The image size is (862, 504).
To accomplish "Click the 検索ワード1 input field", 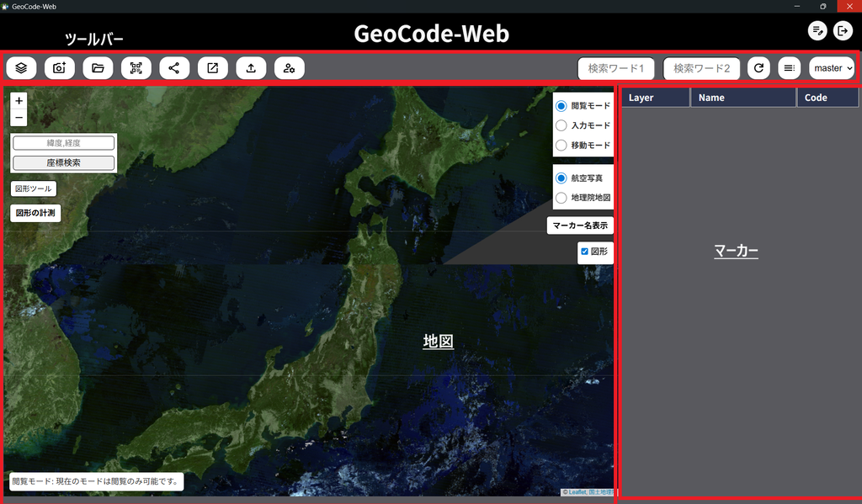I will [x=616, y=69].
